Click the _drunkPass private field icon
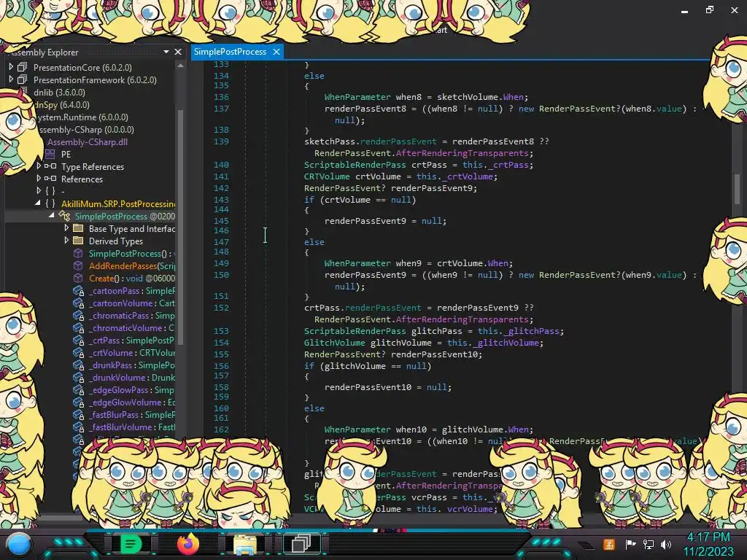 (x=78, y=365)
